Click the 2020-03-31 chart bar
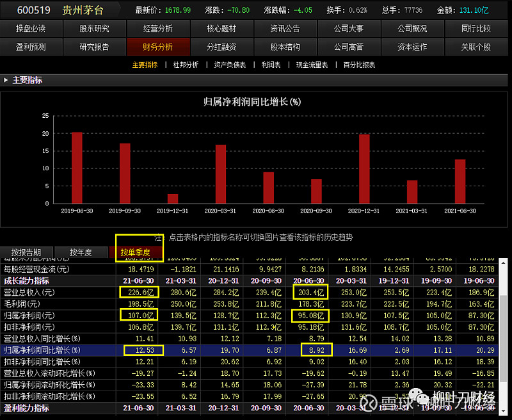Viewport: 512px width, 420px height. click(221, 174)
